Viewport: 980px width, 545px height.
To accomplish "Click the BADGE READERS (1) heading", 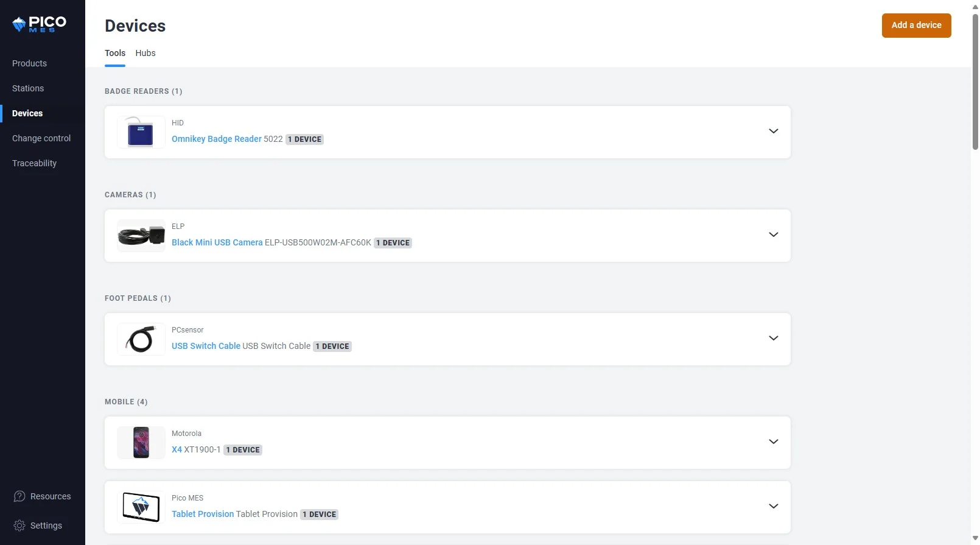I will point(144,91).
